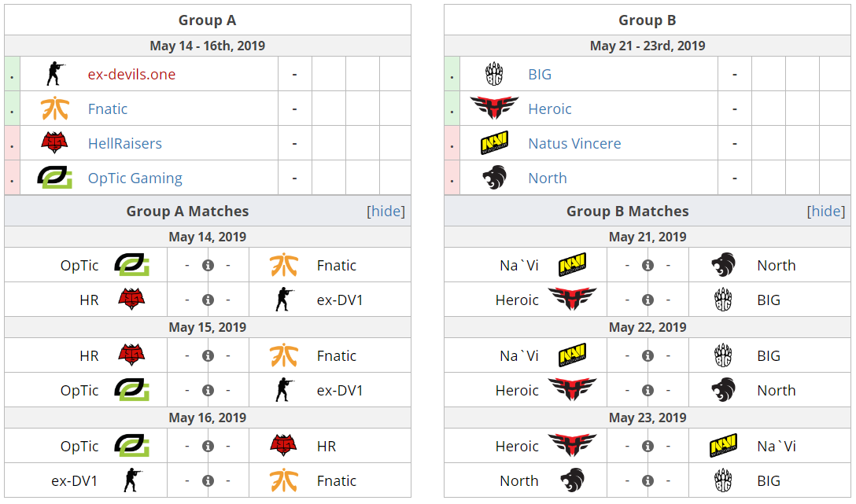This screenshot has width=856, height=504.
Task: Open the Heroic team page link
Action: click(x=550, y=109)
